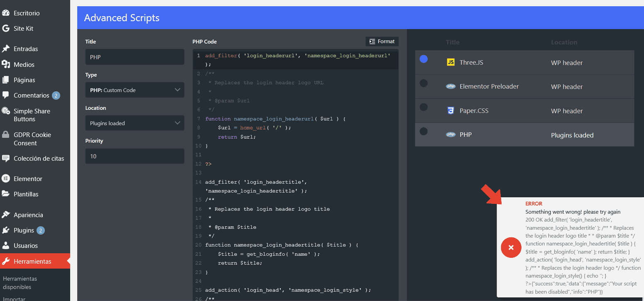Click the PHP icon beside Elementor Preloader

click(x=451, y=86)
